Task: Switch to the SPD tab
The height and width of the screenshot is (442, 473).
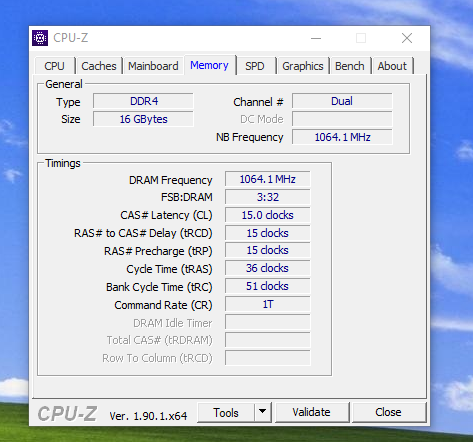Action: (x=255, y=66)
